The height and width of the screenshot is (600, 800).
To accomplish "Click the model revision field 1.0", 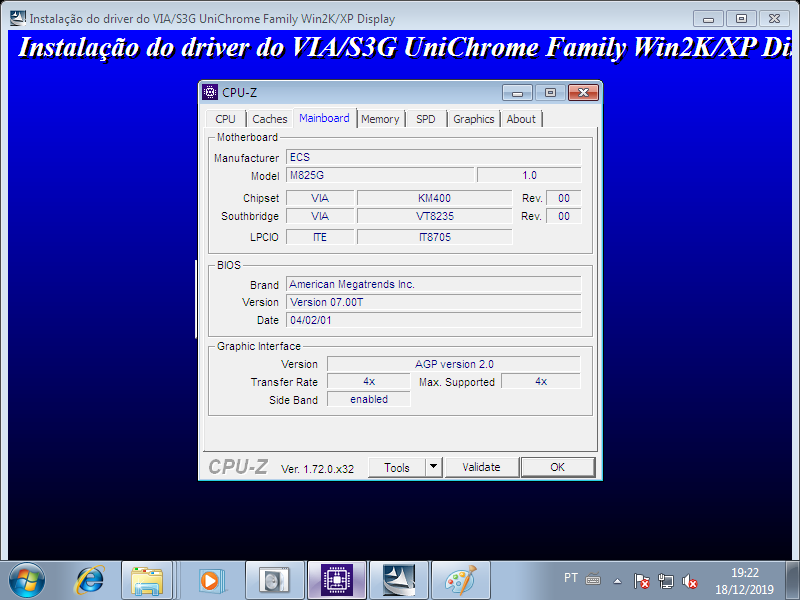I will click(x=529, y=175).
